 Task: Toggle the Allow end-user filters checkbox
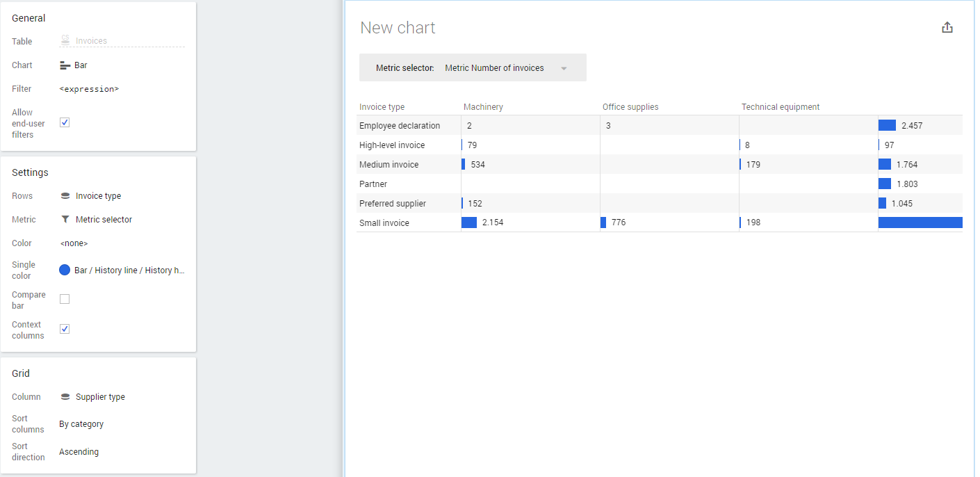tap(65, 122)
